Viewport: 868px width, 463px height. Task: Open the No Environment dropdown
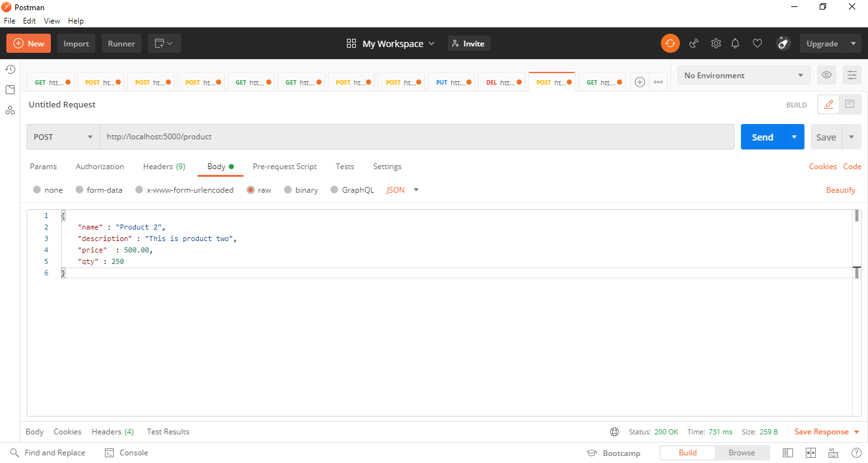pyautogui.click(x=744, y=75)
